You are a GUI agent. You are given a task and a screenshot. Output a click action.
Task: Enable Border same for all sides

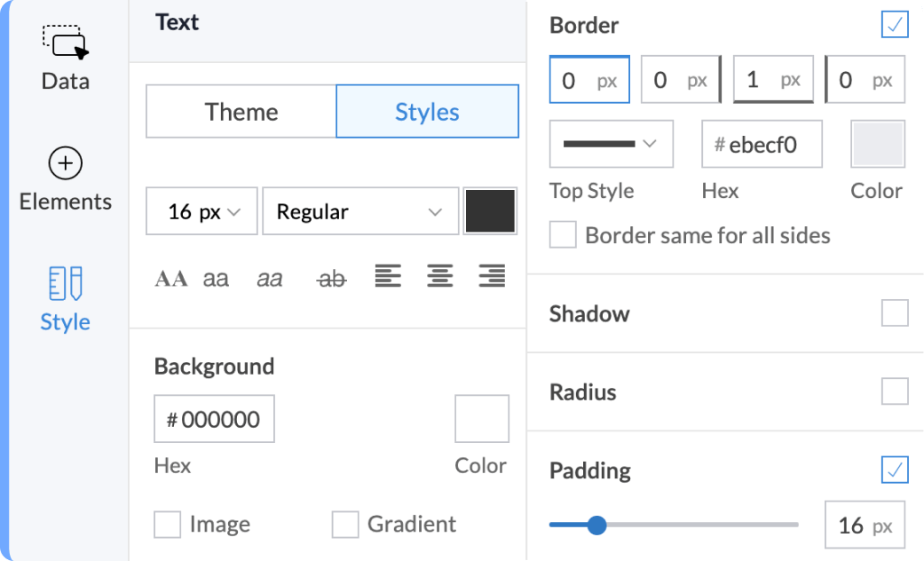[x=563, y=235]
